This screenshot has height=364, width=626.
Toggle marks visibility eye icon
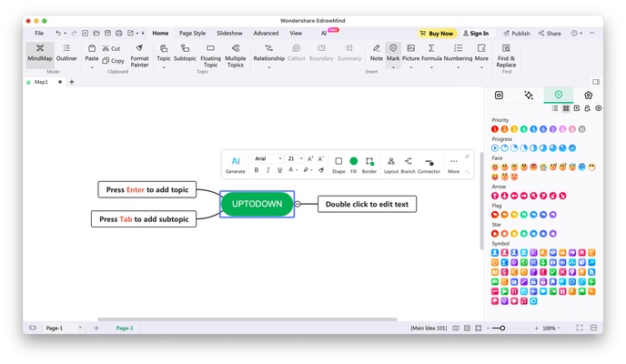tap(599, 108)
